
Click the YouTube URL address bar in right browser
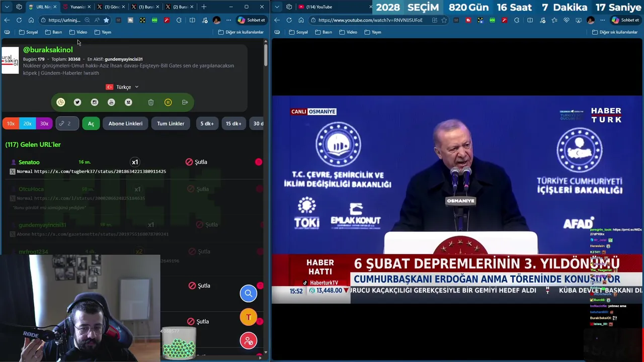coord(377,20)
